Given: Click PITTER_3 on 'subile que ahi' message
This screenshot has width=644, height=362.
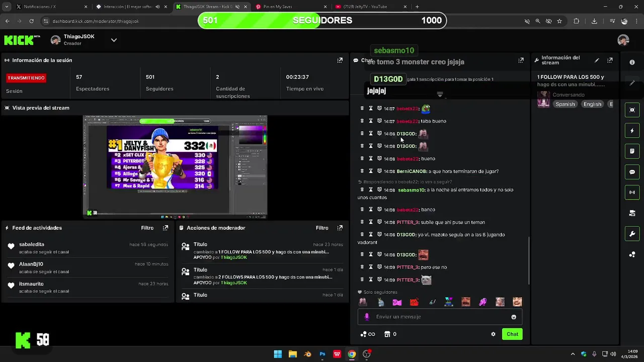Looking at the screenshot, I should point(408,222).
